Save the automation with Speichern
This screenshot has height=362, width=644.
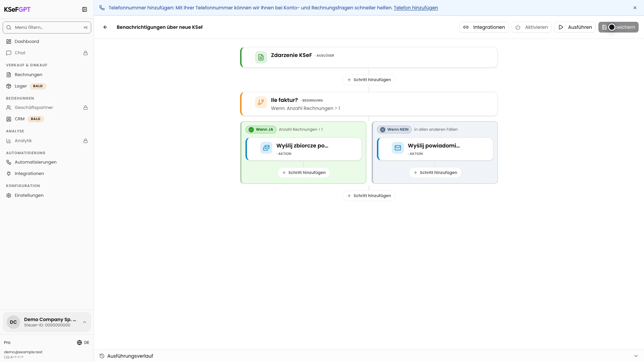(619, 27)
